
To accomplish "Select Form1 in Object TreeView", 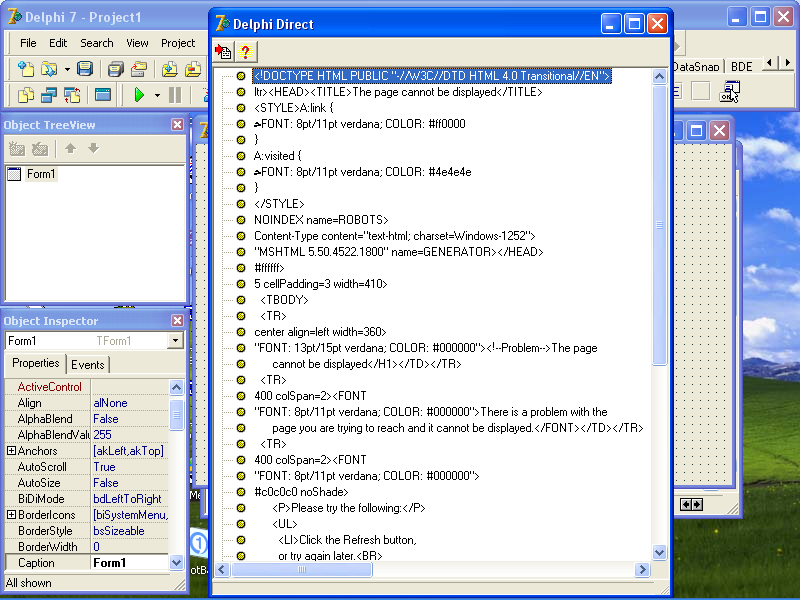I will (x=41, y=174).
